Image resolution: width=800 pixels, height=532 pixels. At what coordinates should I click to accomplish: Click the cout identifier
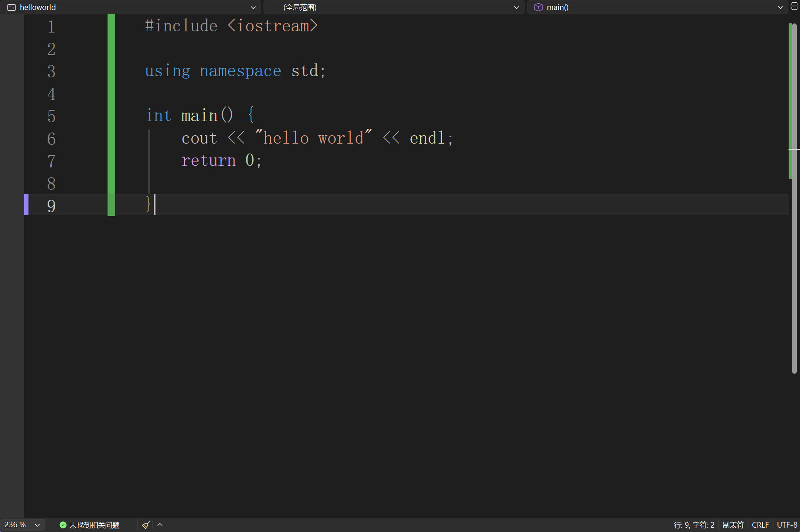pyautogui.click(x=199, y=138)
